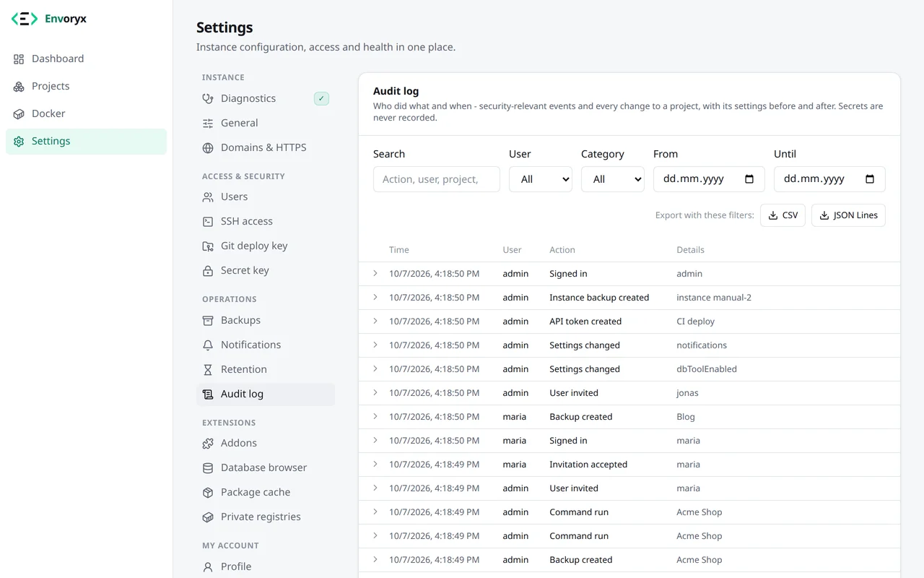The height and width of the screenshot is (578, 924).
Task: Click the Addons puzzle icon
Action: pos(208,443)
